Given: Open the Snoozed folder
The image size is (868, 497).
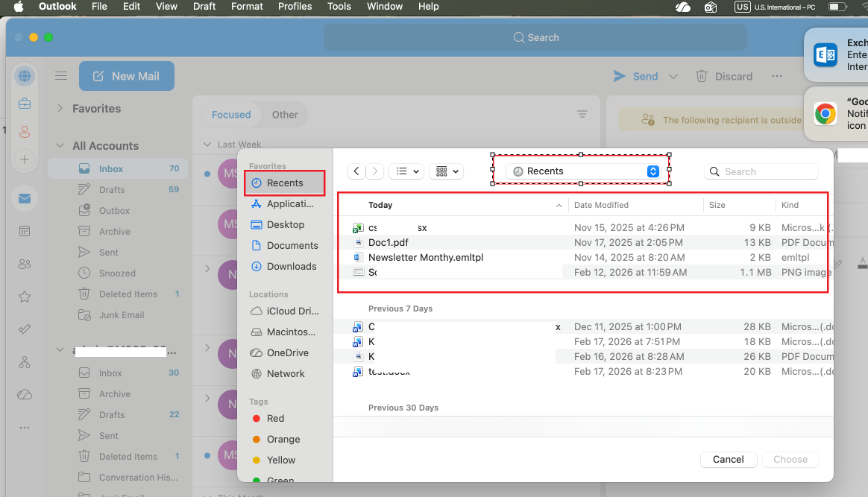Looking at the screenshot, I should pyautogui.click(x=118, y=273).
